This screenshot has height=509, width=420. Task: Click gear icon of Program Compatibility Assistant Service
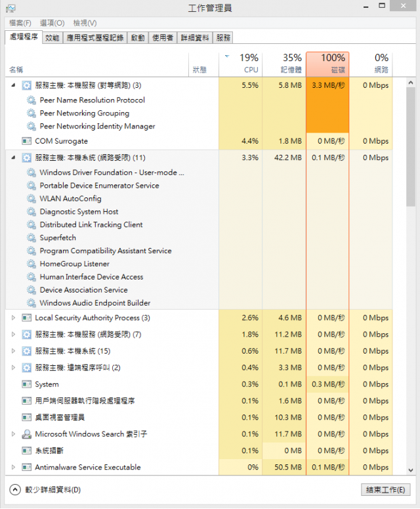point(31,251)
